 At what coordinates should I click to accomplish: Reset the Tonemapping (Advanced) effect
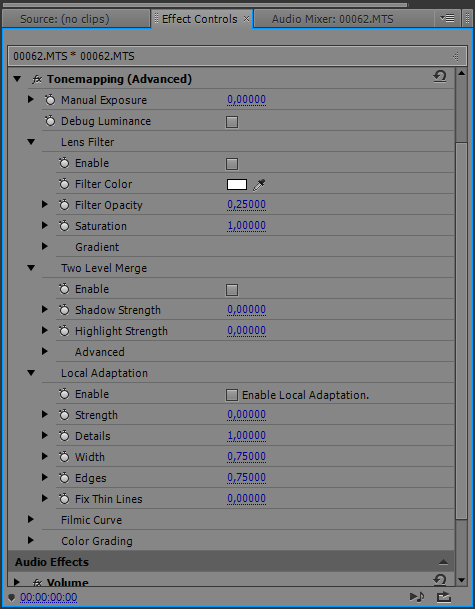pyautogui.click(x=440, y=77)
